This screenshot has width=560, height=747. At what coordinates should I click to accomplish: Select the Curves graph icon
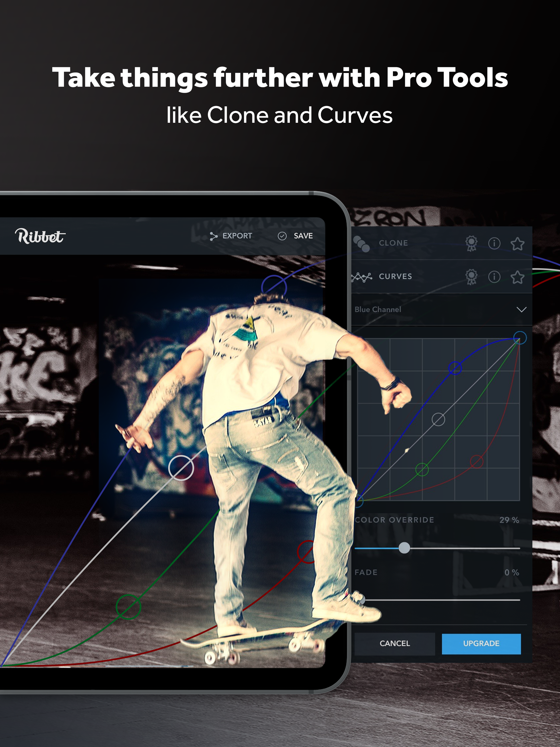pyautogui.click(x=361, y=277)
